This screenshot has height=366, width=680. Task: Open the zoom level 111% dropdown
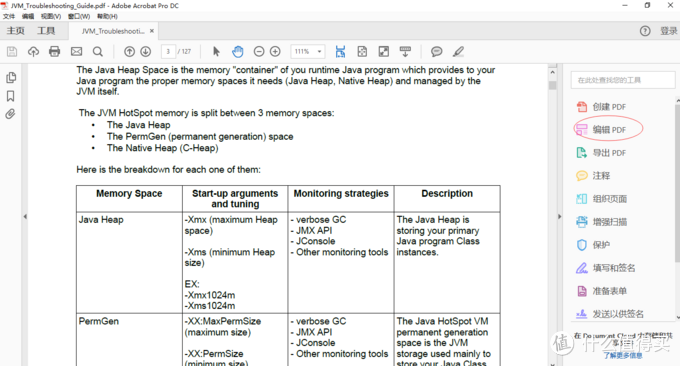(307, 52)
